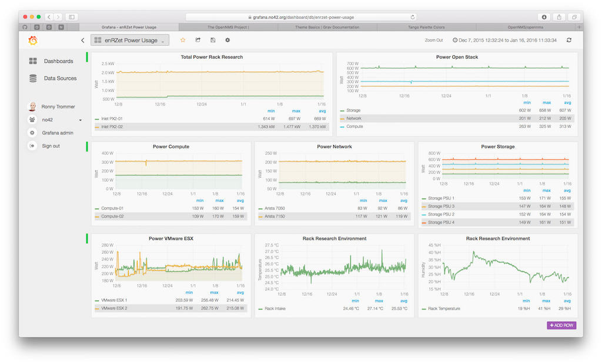Click the no42 organization icon

pyautogui.click(x=32, y=120)
